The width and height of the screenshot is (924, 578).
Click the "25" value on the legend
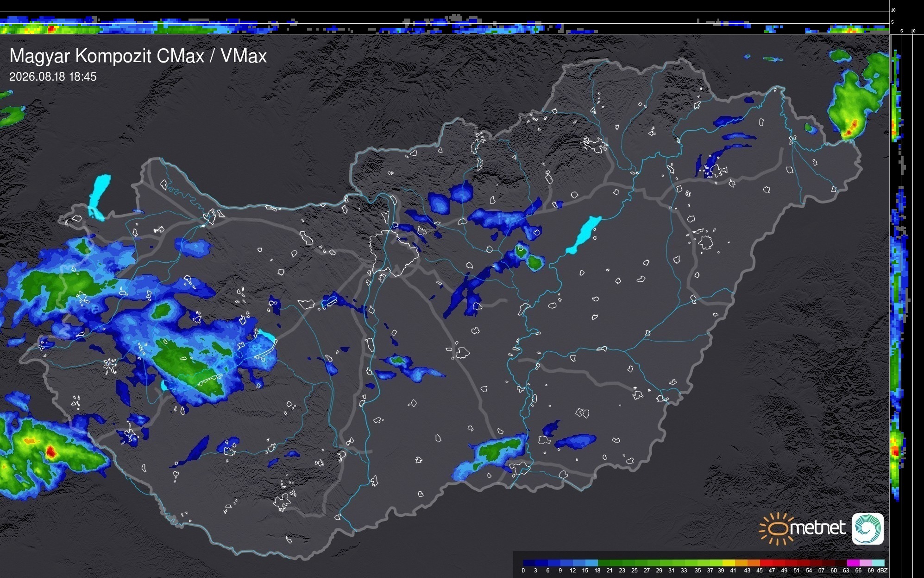[635, 571]
